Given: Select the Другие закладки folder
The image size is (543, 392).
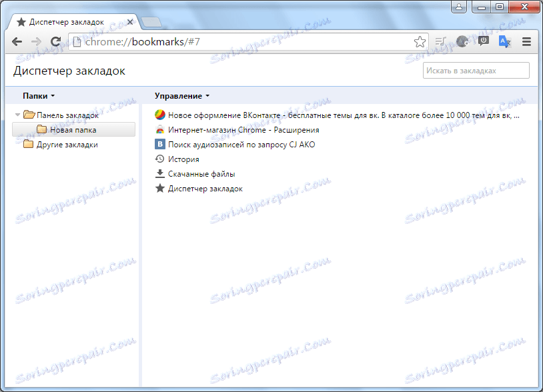Looking at the screenshot, I should point(67,144).
